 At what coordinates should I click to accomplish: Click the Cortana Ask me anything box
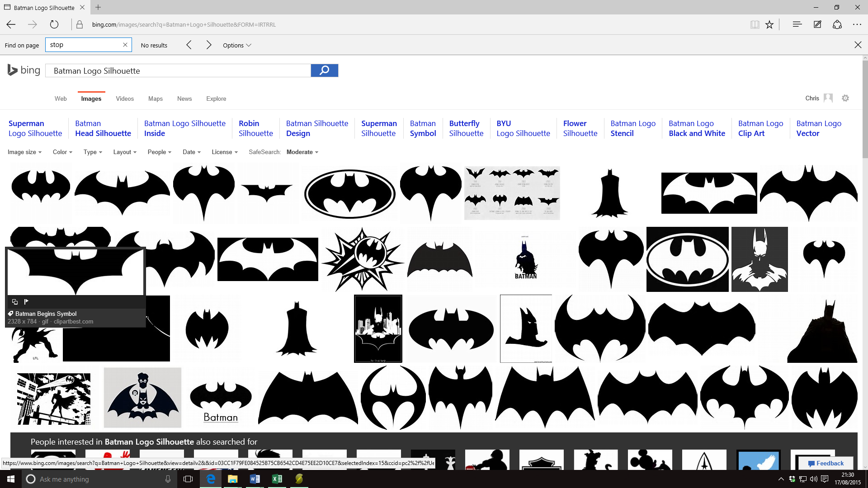(x=99, y=479)
